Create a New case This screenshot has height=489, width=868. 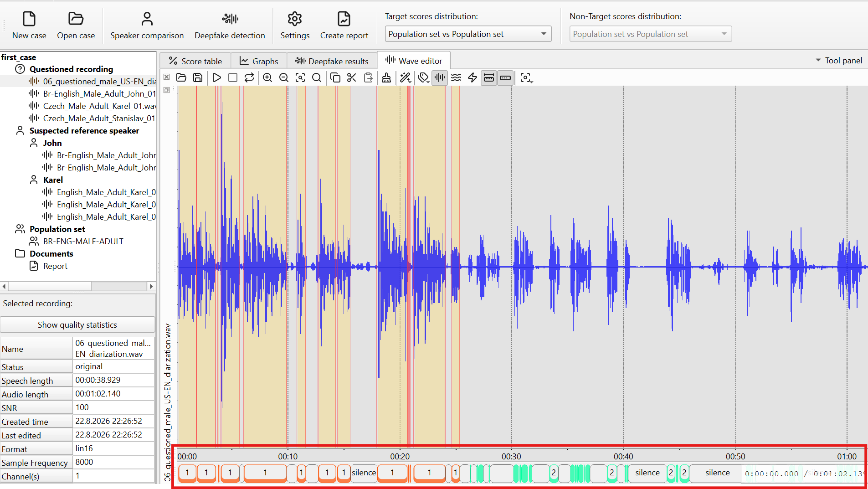click(x=29, y=26)
